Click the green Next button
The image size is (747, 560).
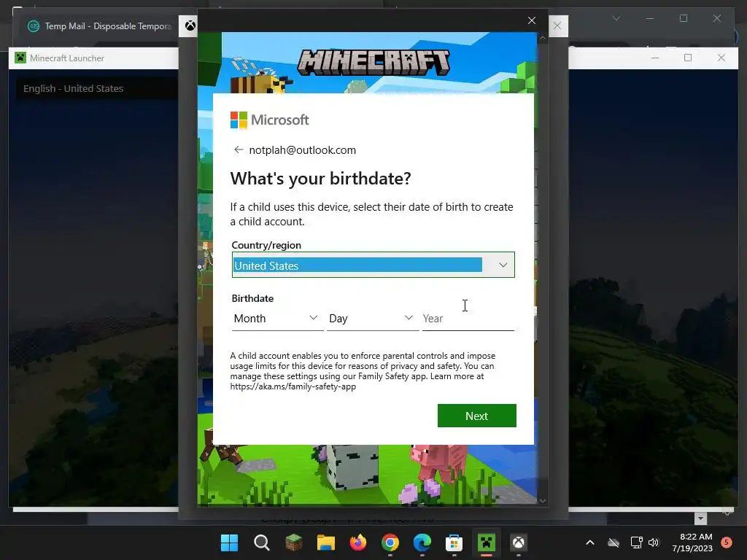coord(477,416)
